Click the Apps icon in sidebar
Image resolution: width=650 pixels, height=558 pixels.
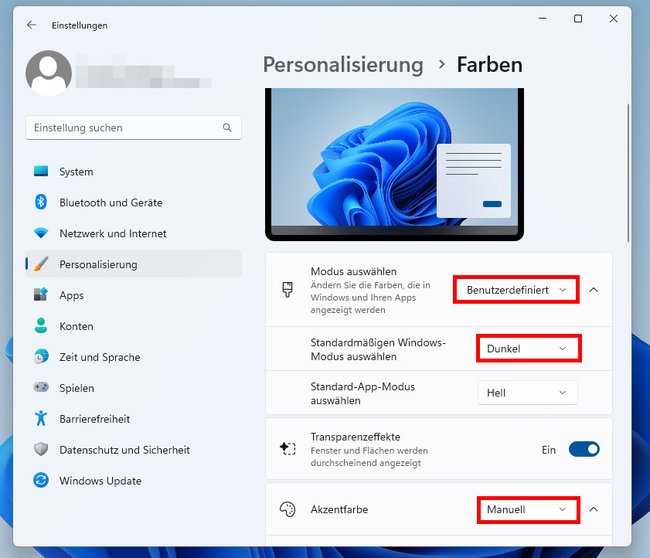coord(41,295)
